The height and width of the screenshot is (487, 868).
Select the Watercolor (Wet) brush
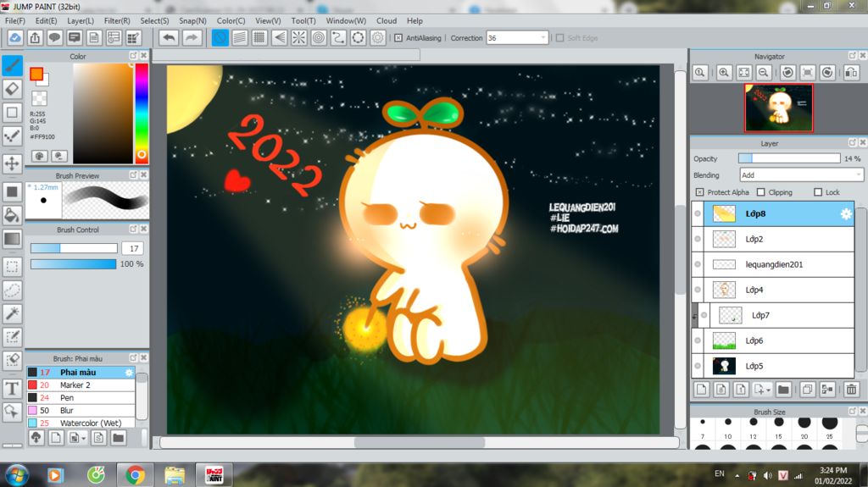81,423
